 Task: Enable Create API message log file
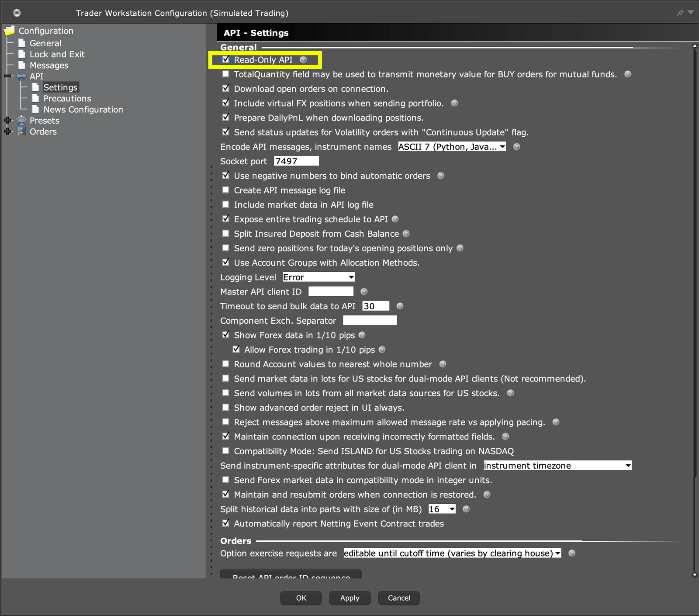coord(226,190)
